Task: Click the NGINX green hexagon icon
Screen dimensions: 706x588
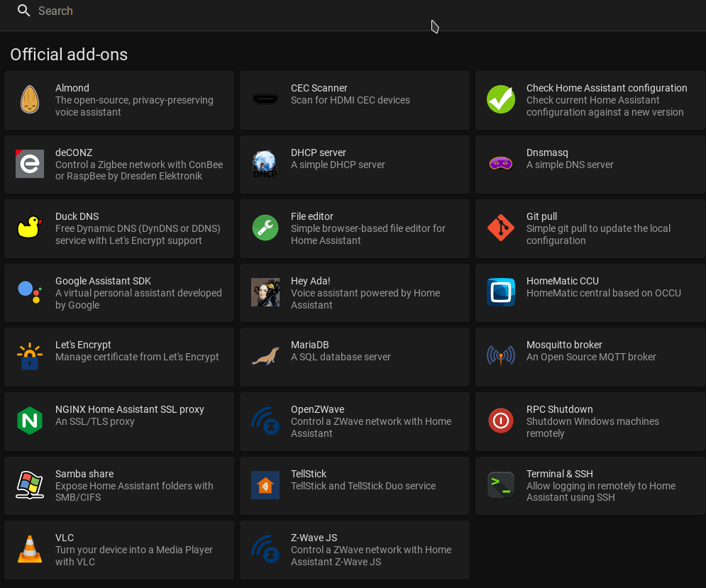Action: click(30, 421)
